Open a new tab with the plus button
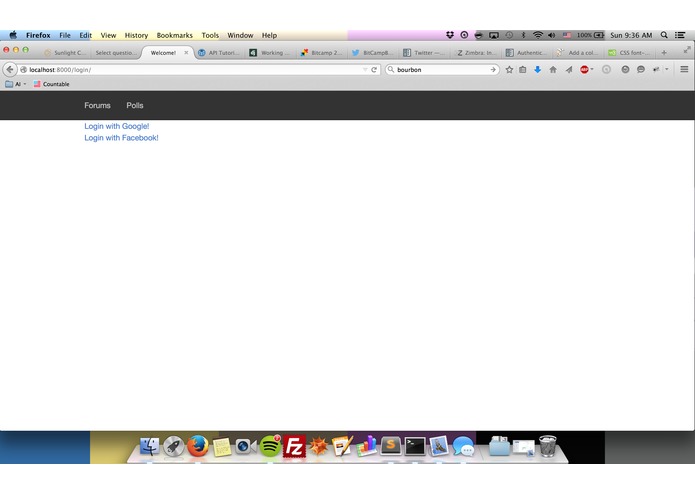 coord(664,53)
